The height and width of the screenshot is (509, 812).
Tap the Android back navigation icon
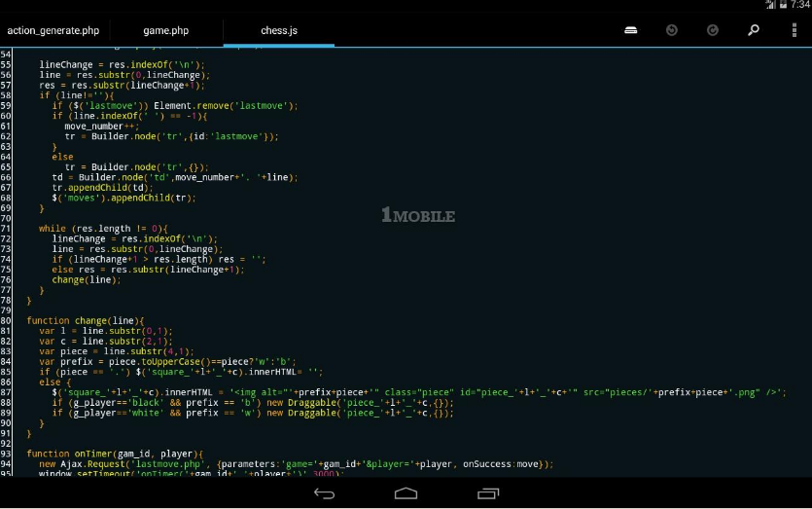pos(324,493)
